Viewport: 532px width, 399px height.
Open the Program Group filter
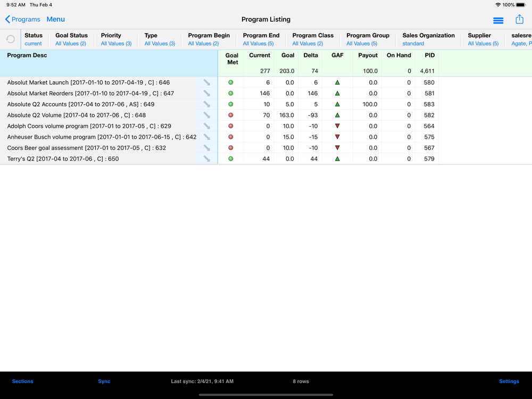point(368,39)
